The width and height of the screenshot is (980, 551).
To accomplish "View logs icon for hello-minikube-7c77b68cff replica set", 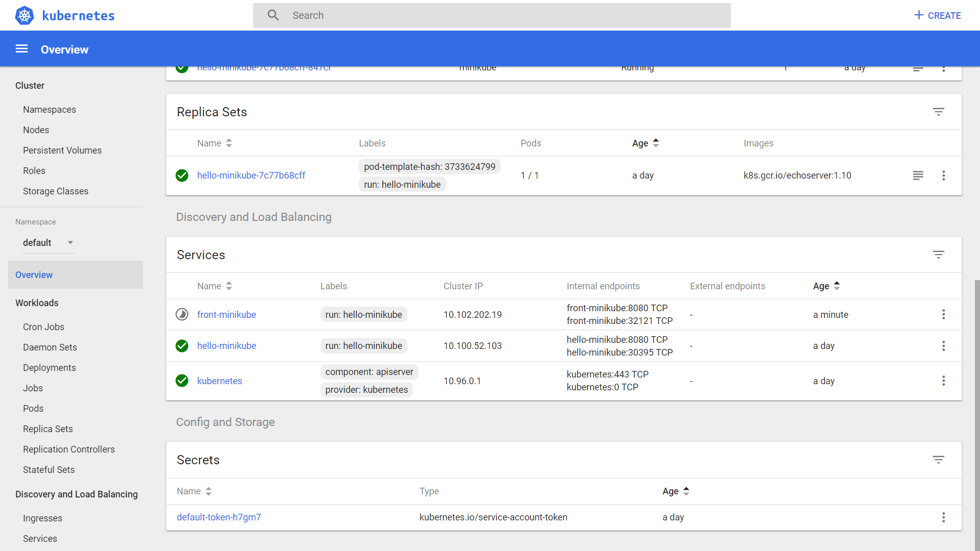I will [918, 176].
